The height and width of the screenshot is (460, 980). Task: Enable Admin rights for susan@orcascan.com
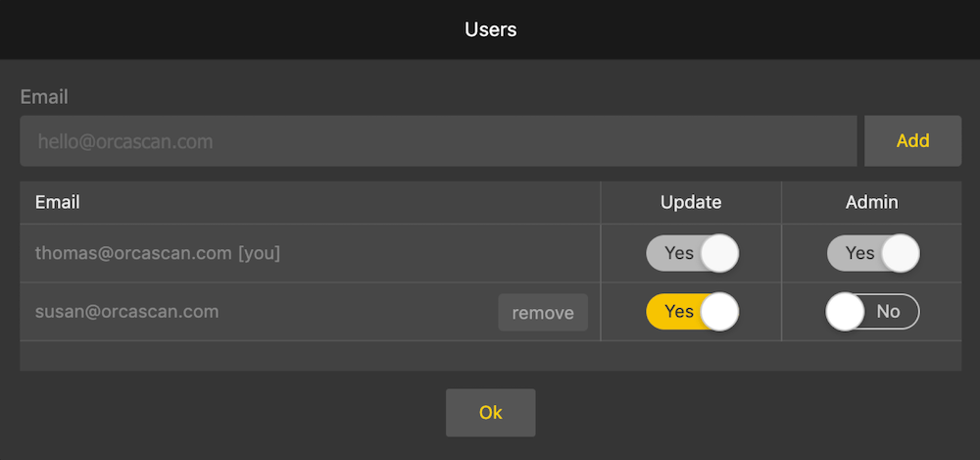[872, 312]
